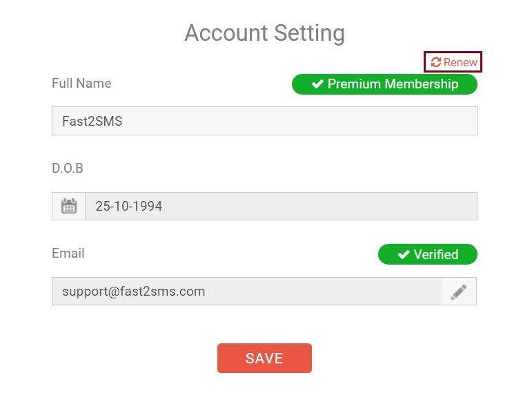Image resolution: width=532 pixels, height=400 pixels.
Task: Click the Account Setting page heading
Action: [x=265, y=33]
